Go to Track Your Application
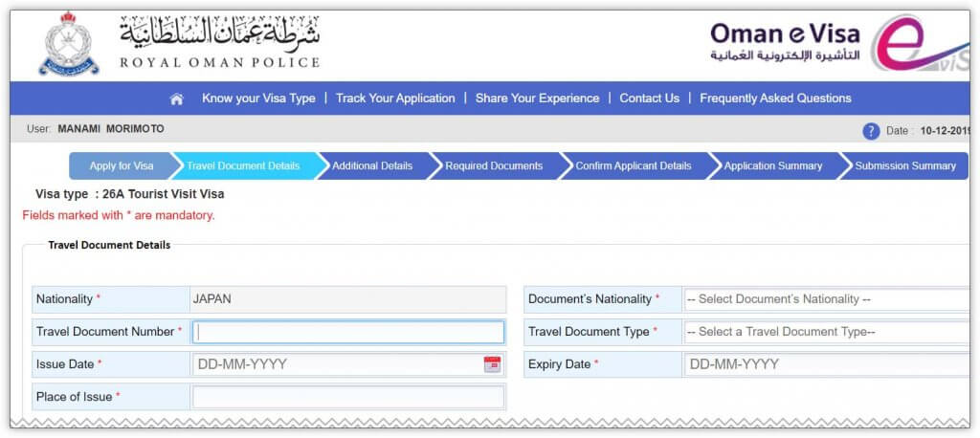980x438 pixels. [395, 99]
